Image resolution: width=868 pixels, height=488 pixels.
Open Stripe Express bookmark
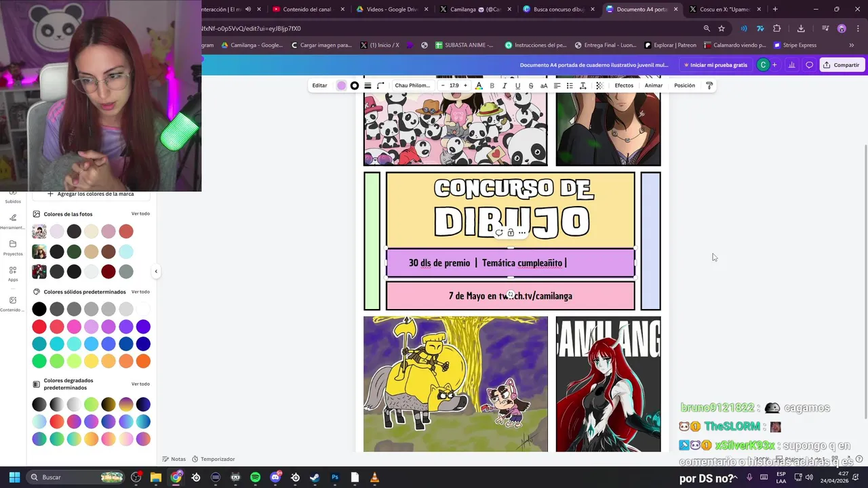pos(795,45)
